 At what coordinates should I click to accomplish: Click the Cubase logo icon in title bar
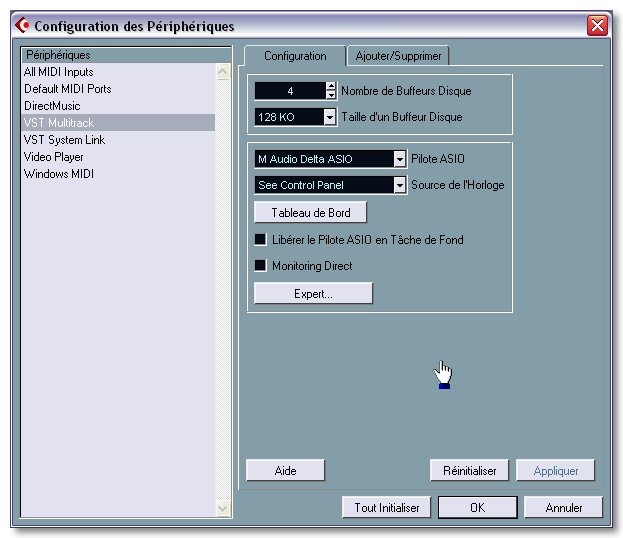pyautogui.click(x=22, y=25)
